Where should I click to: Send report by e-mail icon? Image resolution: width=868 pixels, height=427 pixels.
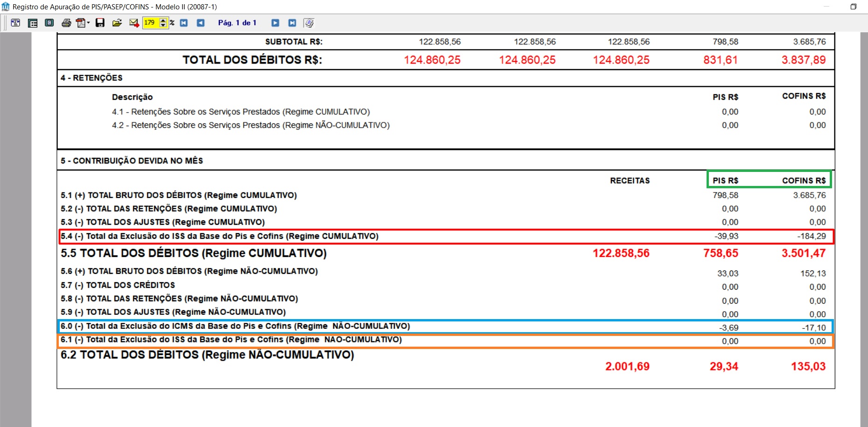click(134, 23)
